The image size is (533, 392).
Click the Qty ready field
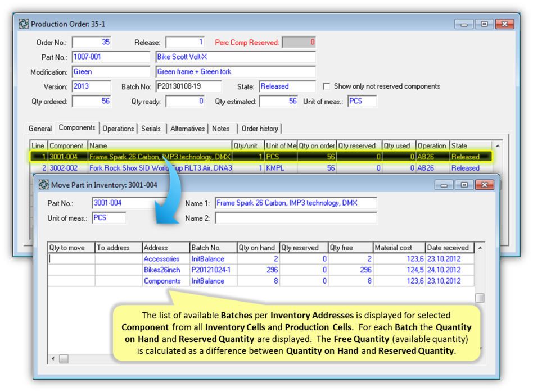tap(185, 101)
